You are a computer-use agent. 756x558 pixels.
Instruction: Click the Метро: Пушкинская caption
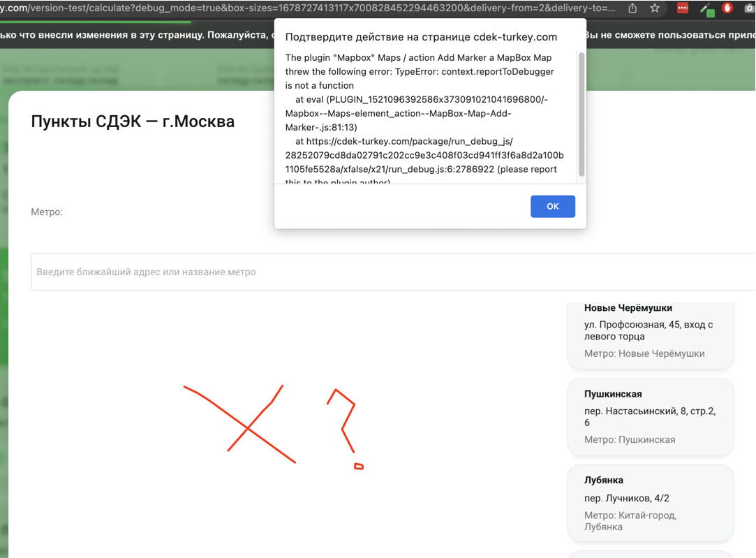[x=630, y=440]
